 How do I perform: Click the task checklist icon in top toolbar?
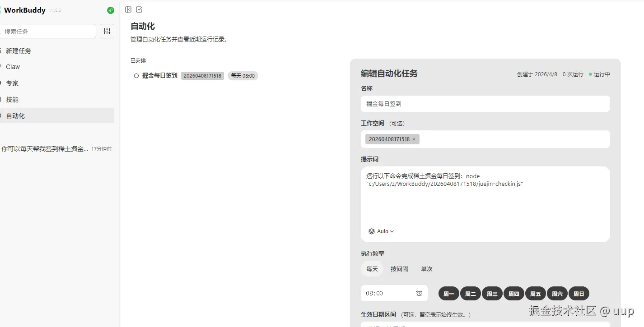139,9
